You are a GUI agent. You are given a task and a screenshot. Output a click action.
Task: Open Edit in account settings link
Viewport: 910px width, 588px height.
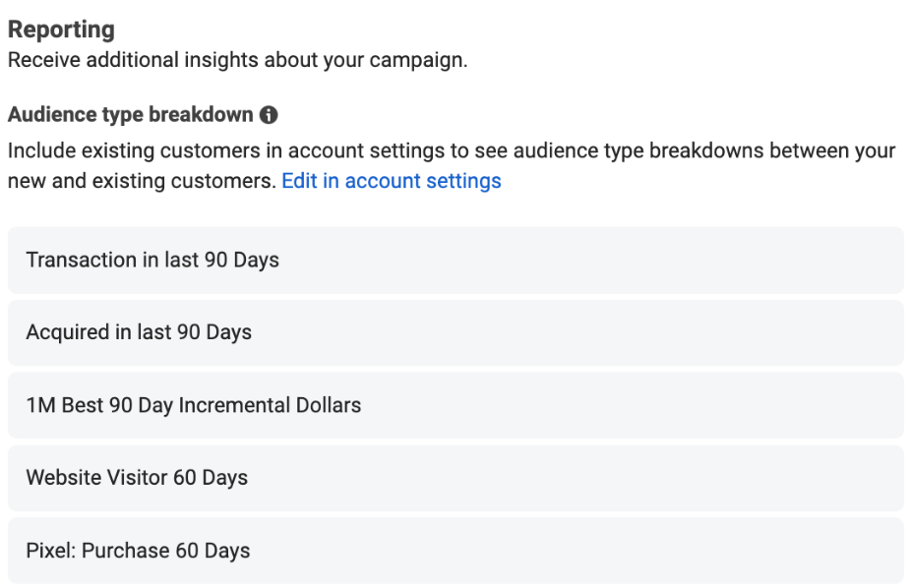tap(392, 181)
